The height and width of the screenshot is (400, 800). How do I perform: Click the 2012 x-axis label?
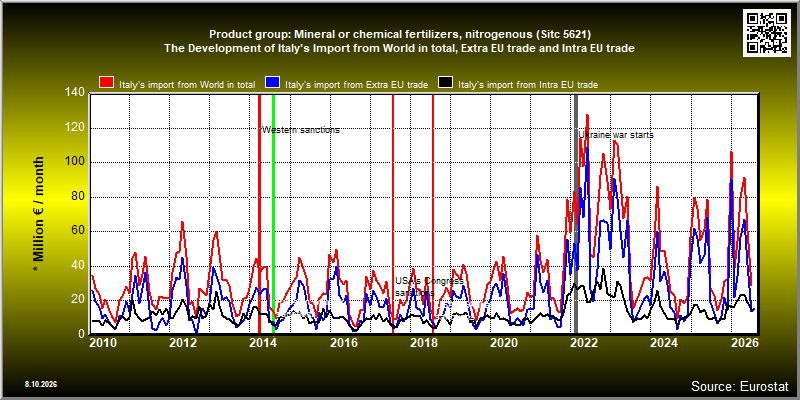click(183, 342)
